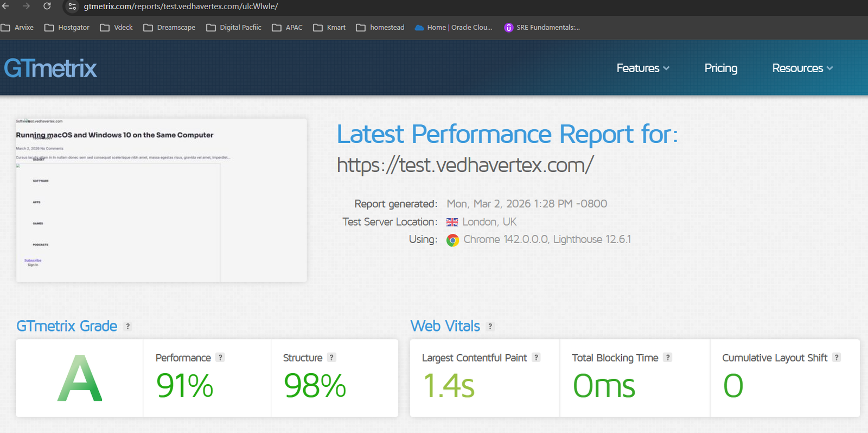Open the homestead bookmark folder
The width and height of the screenshot is (868, 433).
point(380,28)
